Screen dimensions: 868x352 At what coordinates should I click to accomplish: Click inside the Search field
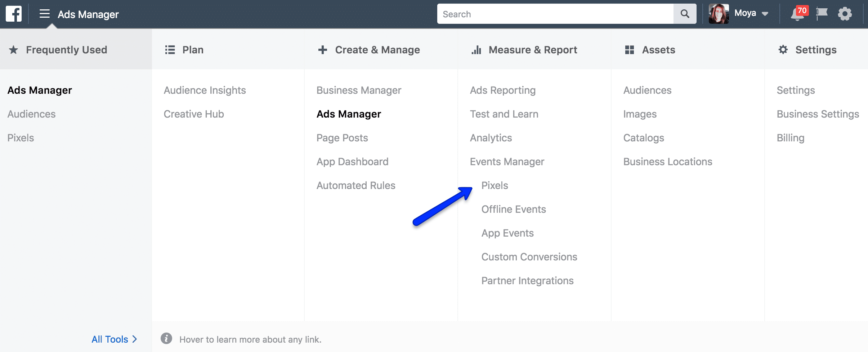[x=555, y=14]
